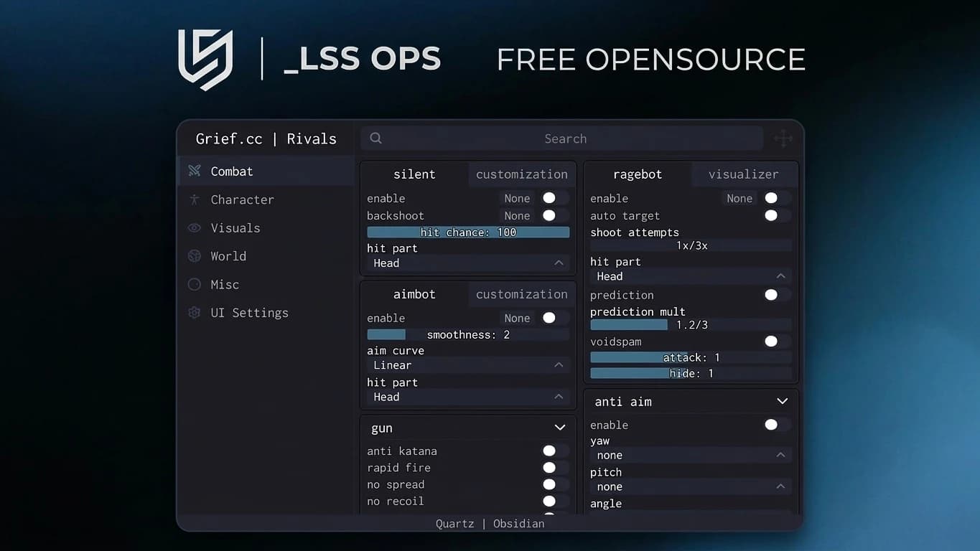This screenshot has height=551, width=980.
Task: Select the Misc section
Action: coord(266,284)
